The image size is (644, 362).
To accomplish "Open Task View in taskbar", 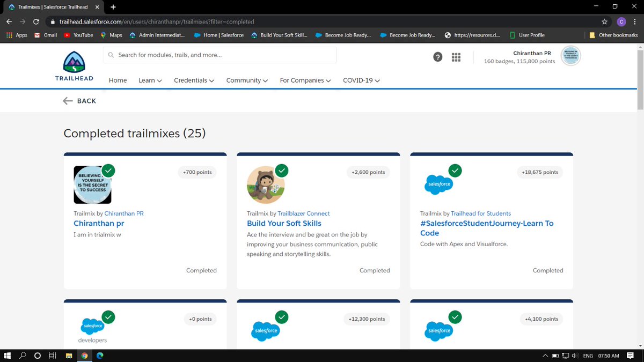I will [53, 356].
